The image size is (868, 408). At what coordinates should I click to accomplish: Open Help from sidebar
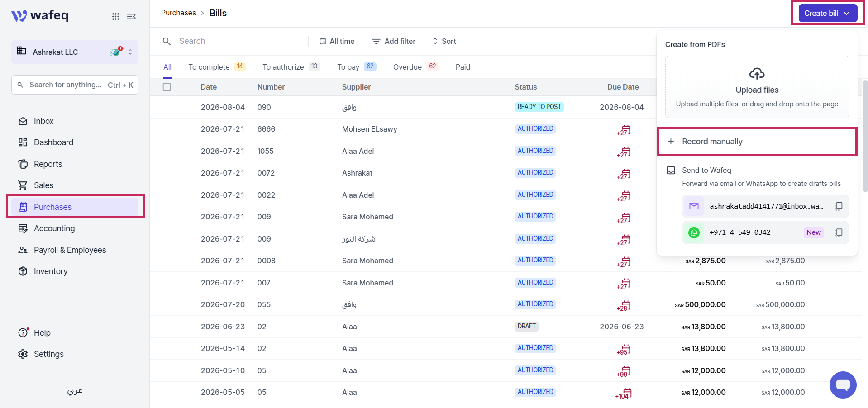click(x=42, y=333)
